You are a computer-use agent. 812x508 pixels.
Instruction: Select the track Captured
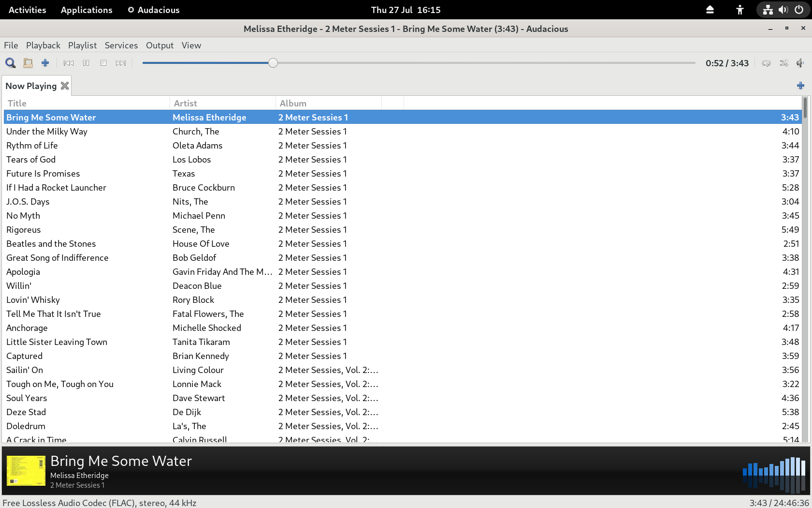click(x=403, y=356)
